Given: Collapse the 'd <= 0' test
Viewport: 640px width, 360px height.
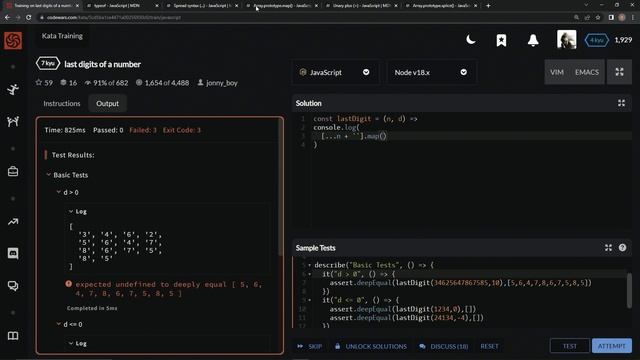Looking at the screenshot, I should click(58, 324).
